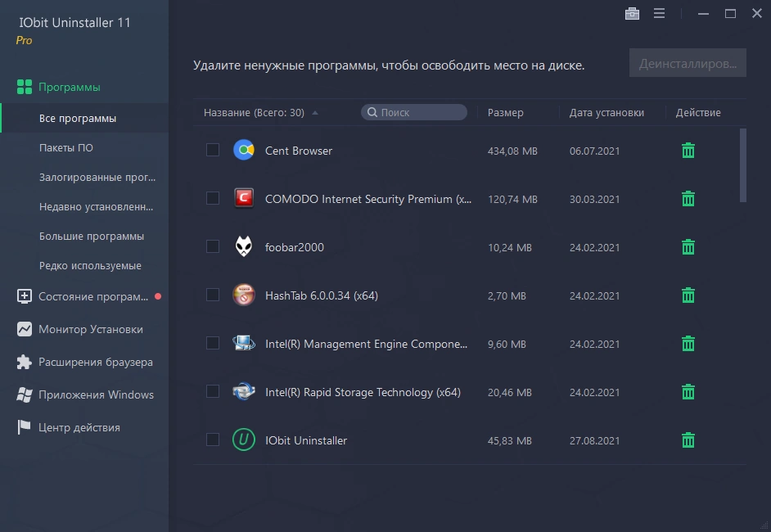This screenshot has width=771, height=532.
Task: Open the toolbox icon in title bar
Action: click(x=632, y=13)
